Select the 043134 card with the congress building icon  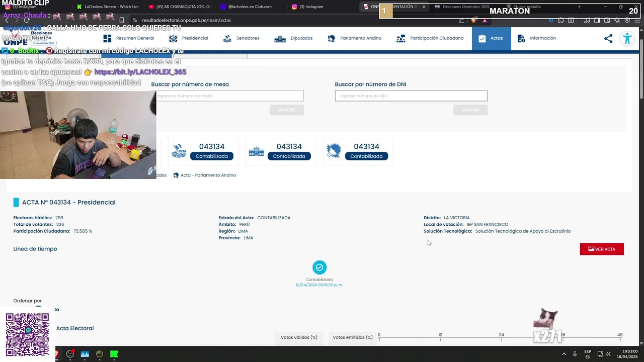point(281,152)
